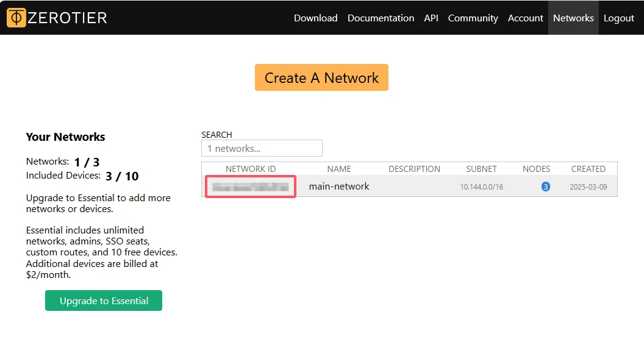Screen dimensions: 644x345
Task: Open the Download page
Action: pos(315,18)
